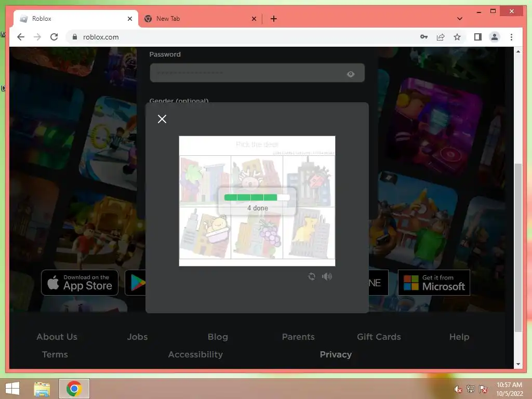Click the vertical scrollbar thumb
Image resolution: width=532 pixels, height=399 pixels.
(x=518, y=248)
